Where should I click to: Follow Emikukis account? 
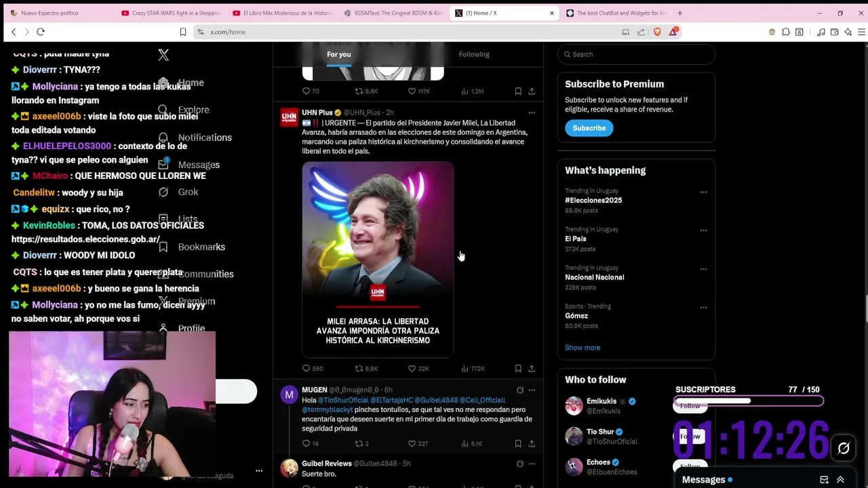pyautogui.click(x=690, y=405)
